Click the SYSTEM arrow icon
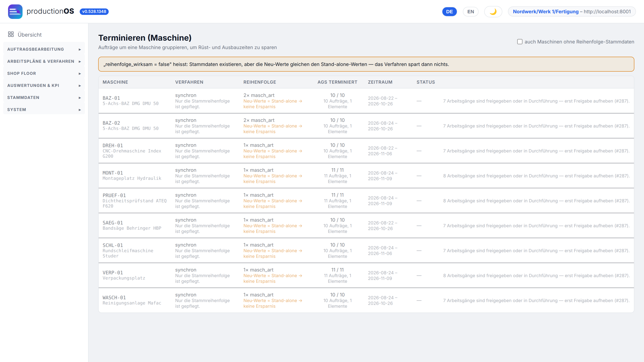The image size is (644, 362). point(80,110)
